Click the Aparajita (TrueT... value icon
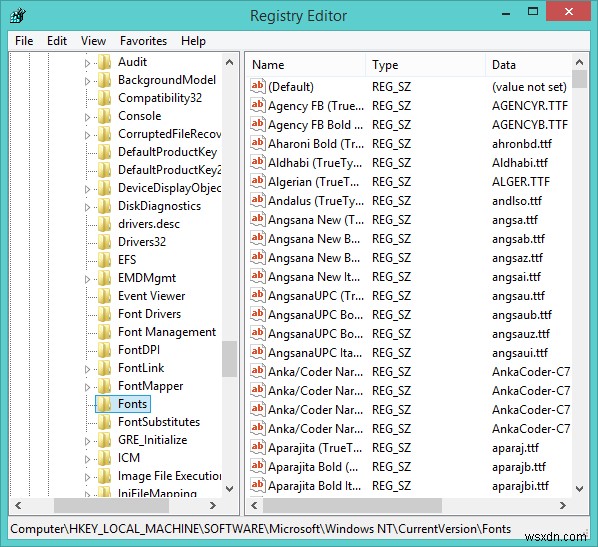598x547 pixels. pos(257,448)
